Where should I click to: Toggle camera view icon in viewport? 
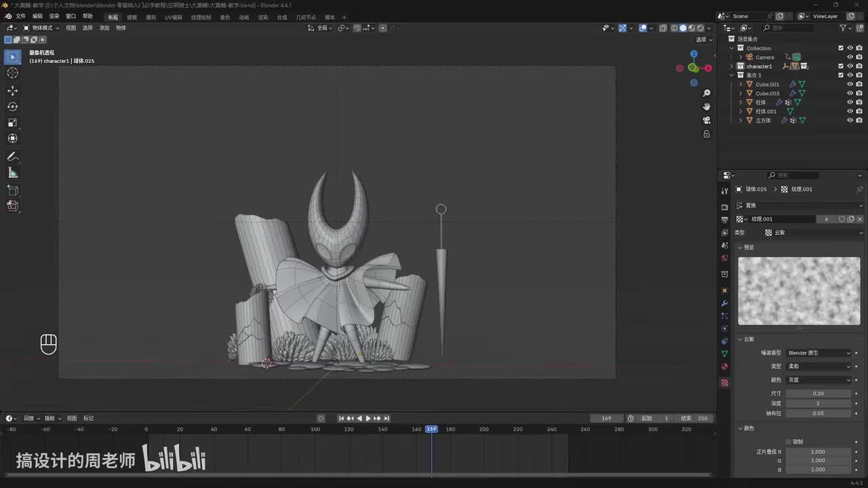click(x=707, y=121)
